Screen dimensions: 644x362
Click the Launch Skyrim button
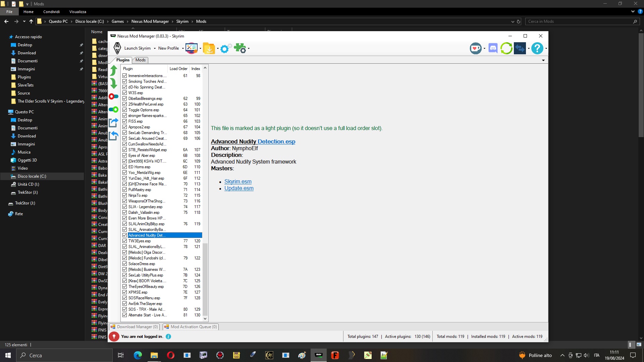[138, 48]
